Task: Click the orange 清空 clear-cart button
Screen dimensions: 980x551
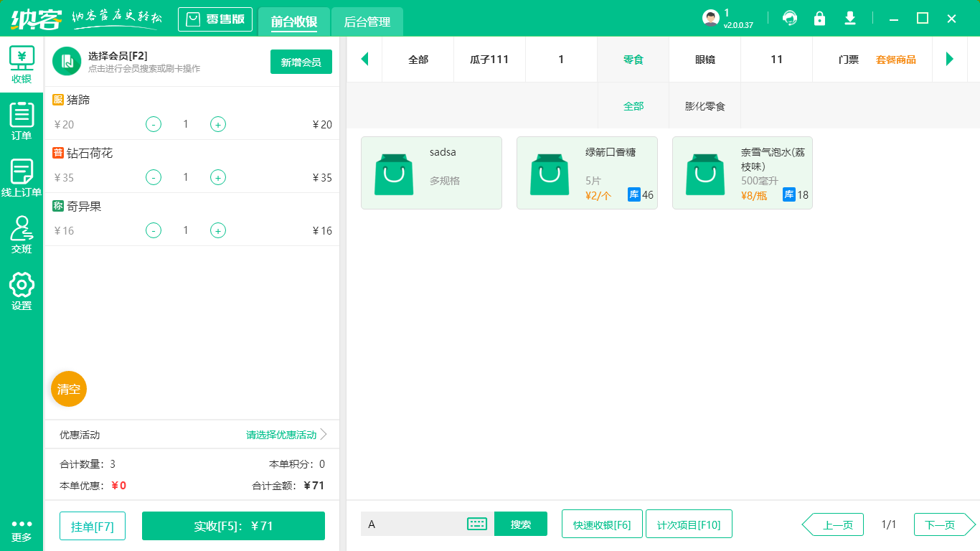Action: tap(68, 388)
